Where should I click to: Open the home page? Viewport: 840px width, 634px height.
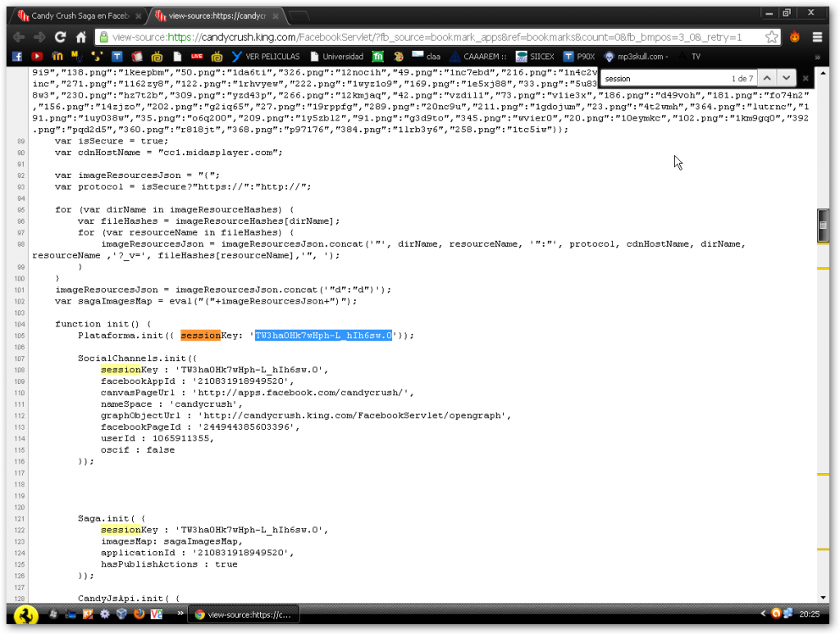point(81,37)
